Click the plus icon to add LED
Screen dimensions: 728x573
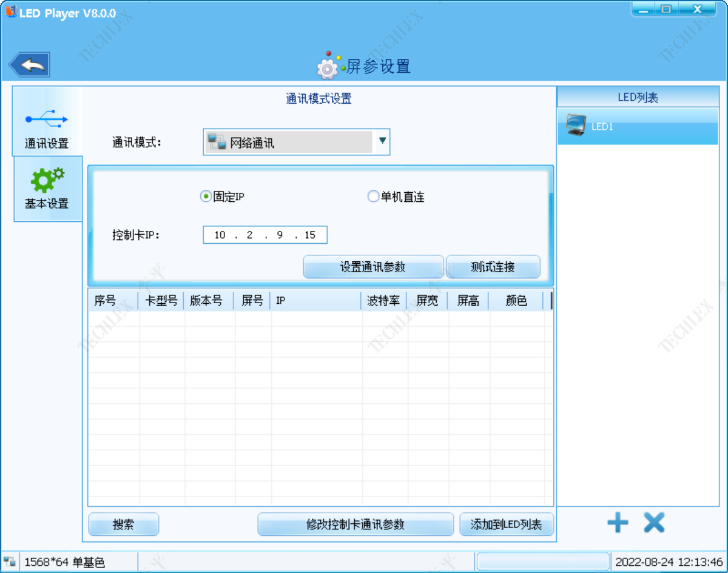coord(618,523)
